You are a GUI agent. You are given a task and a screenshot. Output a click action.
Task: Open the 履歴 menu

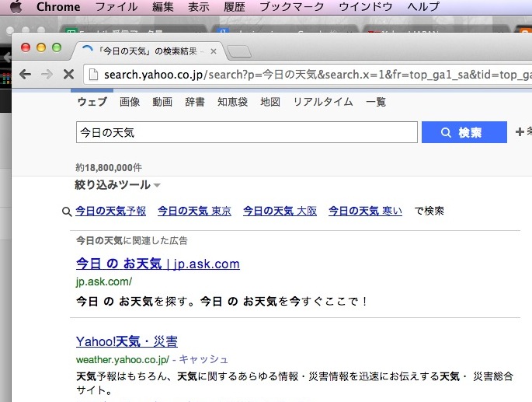235,7
